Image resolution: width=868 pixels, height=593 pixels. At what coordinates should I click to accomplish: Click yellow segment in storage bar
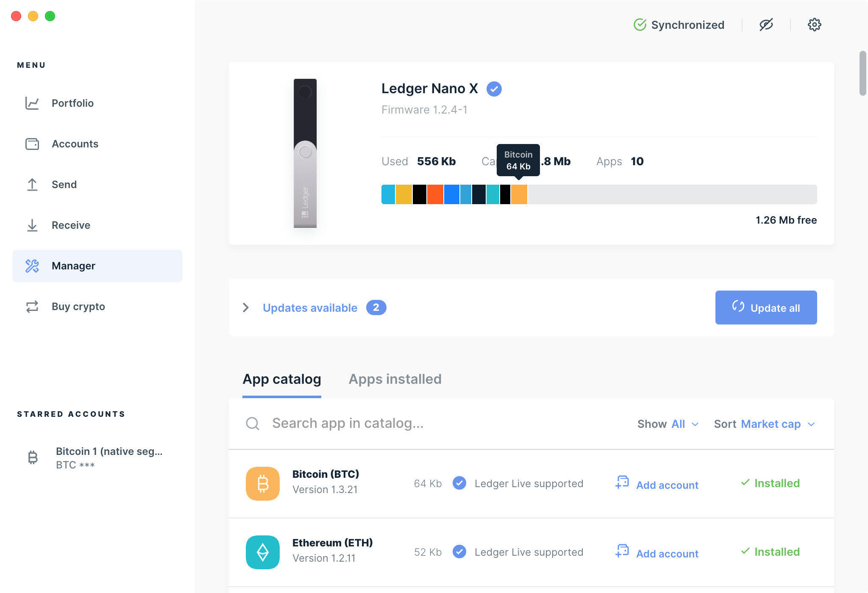coord(404,194)
